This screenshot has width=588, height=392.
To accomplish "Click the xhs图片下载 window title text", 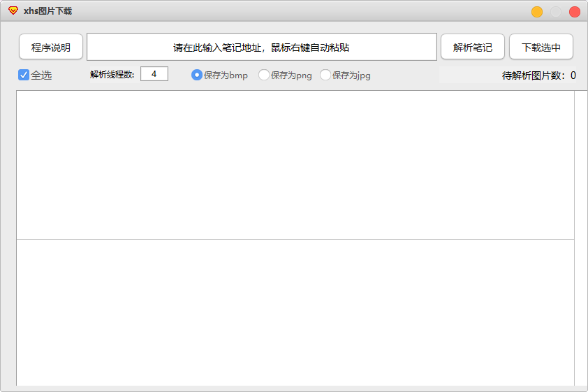I will [47, 11].
